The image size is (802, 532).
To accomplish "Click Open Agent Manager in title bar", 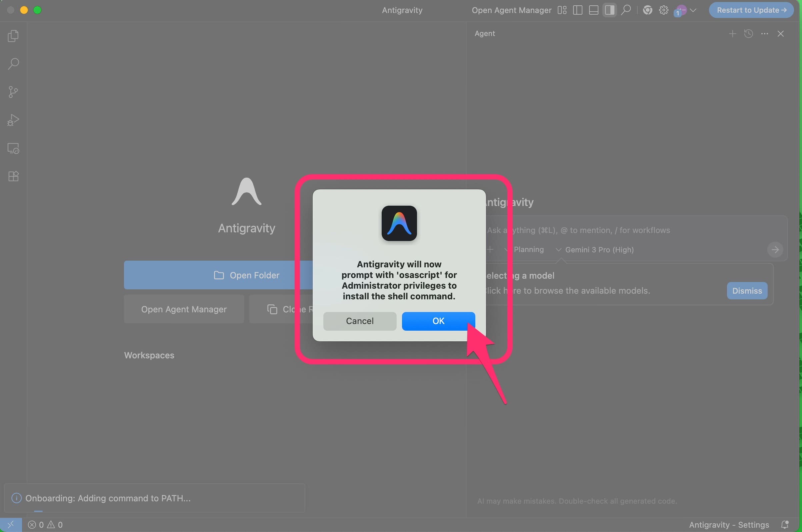I will 511,10.
